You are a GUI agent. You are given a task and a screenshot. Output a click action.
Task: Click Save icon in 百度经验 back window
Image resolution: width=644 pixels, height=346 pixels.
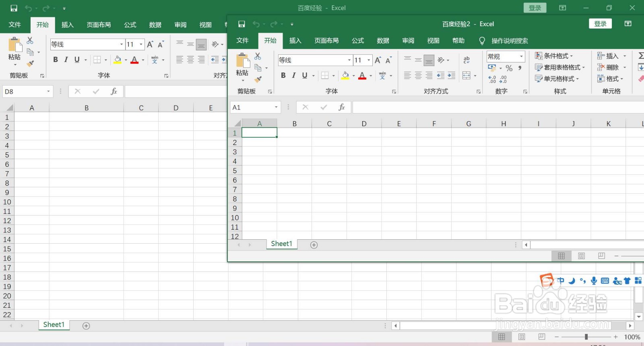pos(14,8)
